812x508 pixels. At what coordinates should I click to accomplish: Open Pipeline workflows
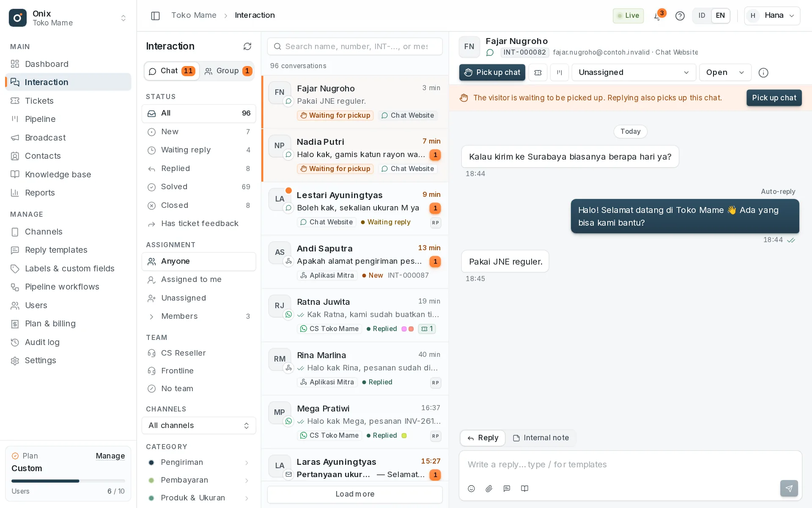pyautogui.click(x=68, y=287)
